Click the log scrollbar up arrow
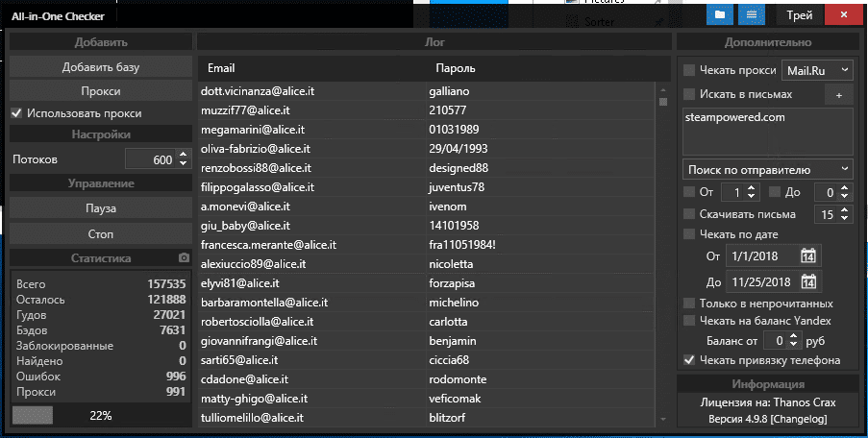 663,89
